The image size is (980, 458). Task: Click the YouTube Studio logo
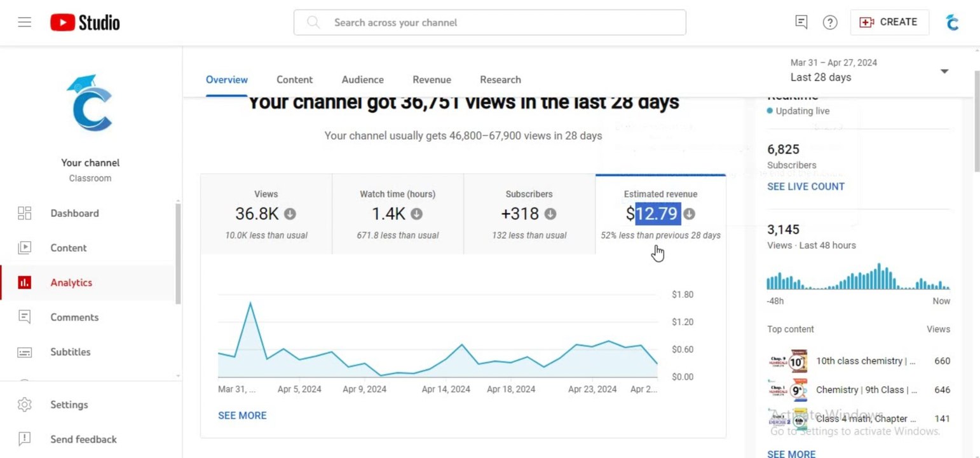[x=85, y=22]
